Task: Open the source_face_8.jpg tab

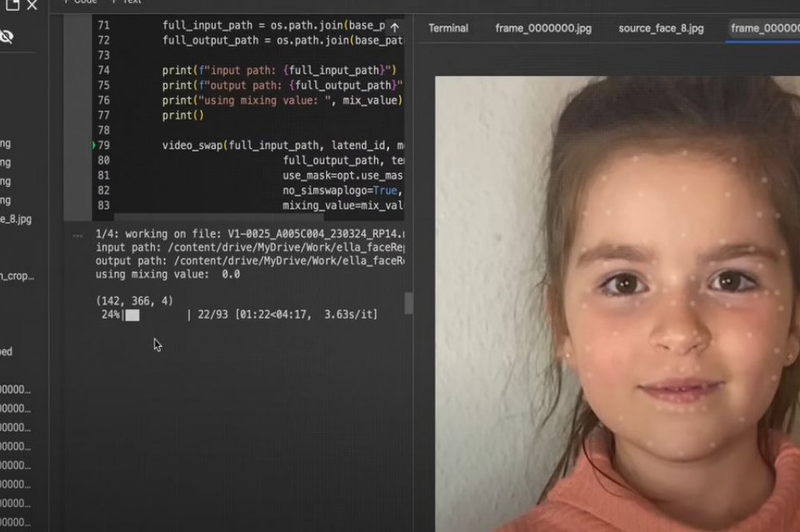Action: point(661,28)
